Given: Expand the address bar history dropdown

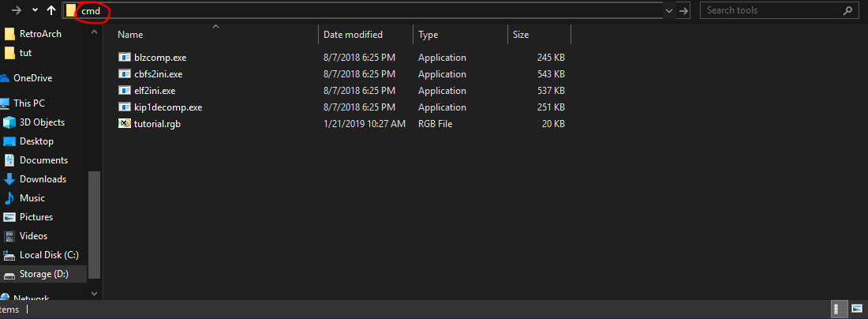Looking at the screenshot, I should 669,10.
